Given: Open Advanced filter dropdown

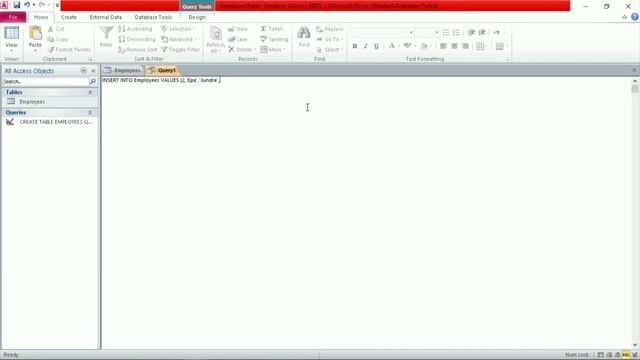Looking at the screenshot, I should (179, 39).
